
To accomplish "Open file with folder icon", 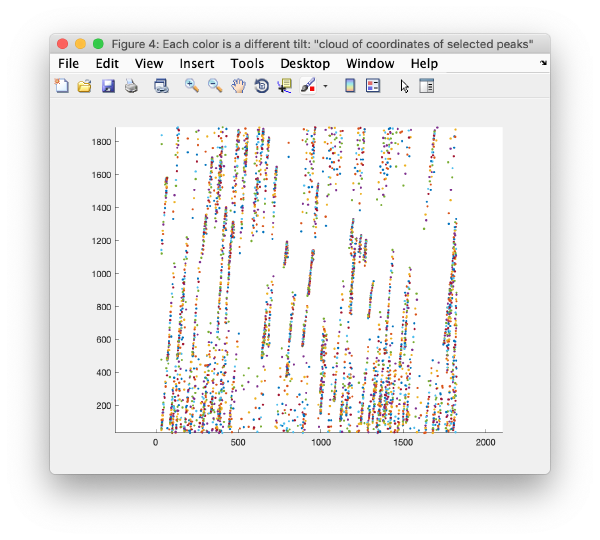I will (84, 86).
